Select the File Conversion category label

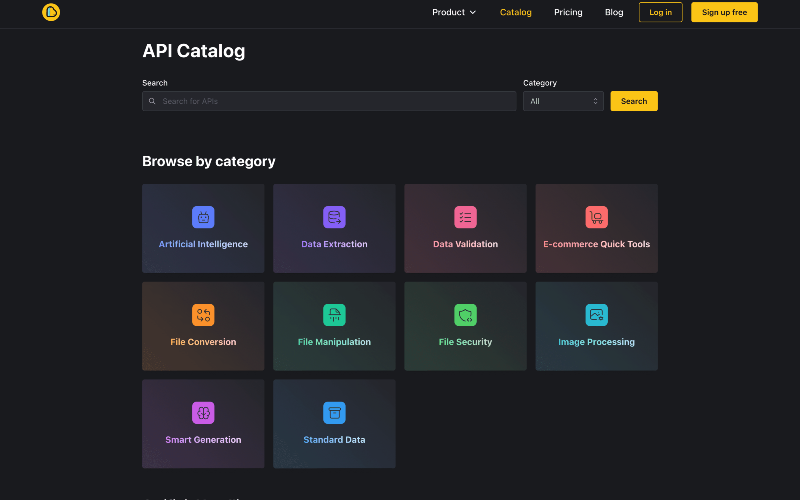pyautogui.click(x=203, y=342)
